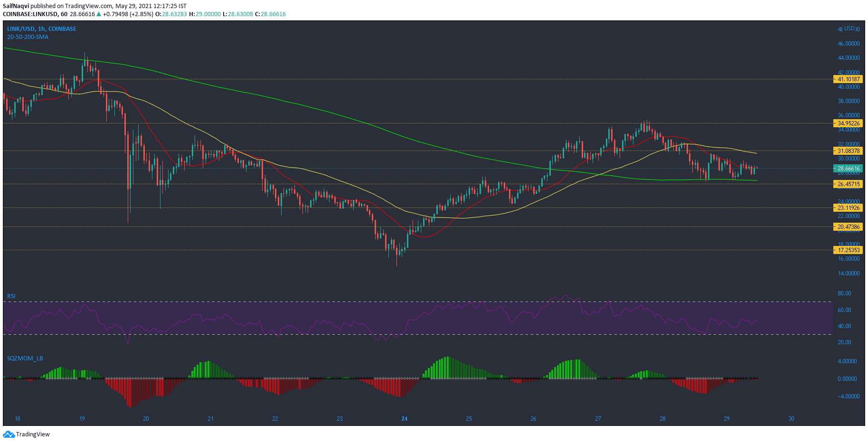Click the 46.00000 price axis tick
The width and height of the screenshot is (868, 443).
849,44
